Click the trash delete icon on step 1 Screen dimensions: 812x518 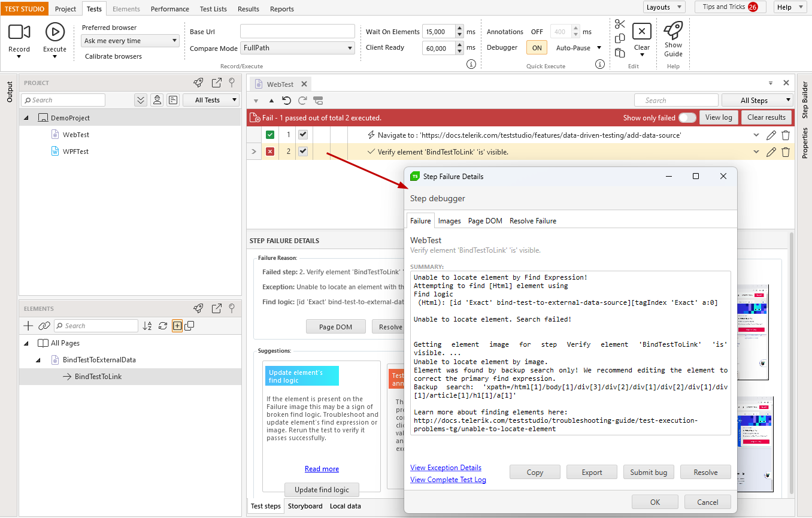pos(786,135)
